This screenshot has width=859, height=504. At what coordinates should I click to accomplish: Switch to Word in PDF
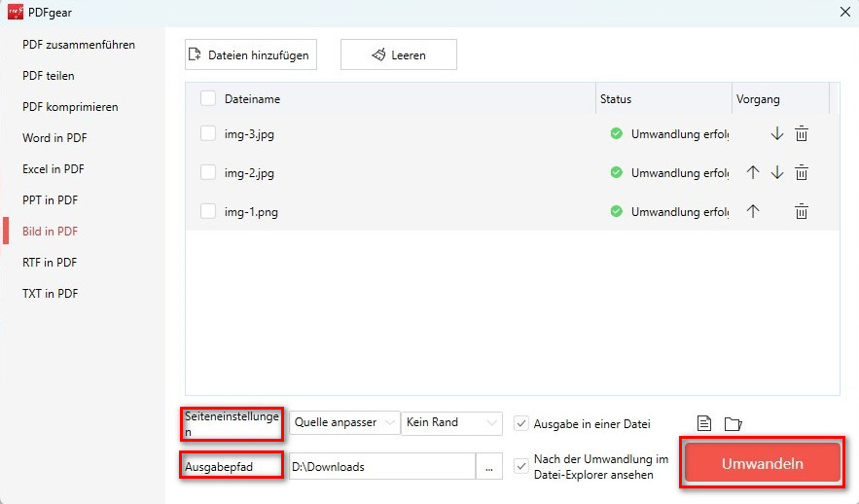tap(54, 137)
